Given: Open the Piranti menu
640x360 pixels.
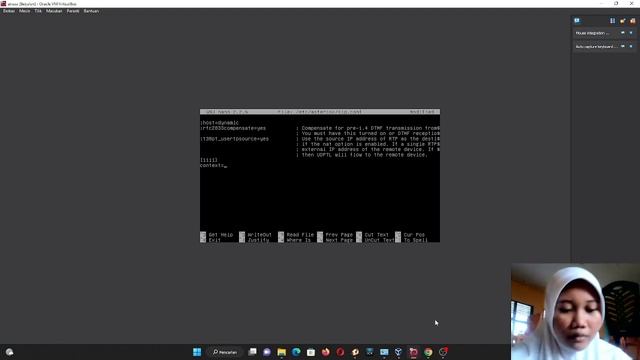Looking at the screenshot, I should coord(73,11).
